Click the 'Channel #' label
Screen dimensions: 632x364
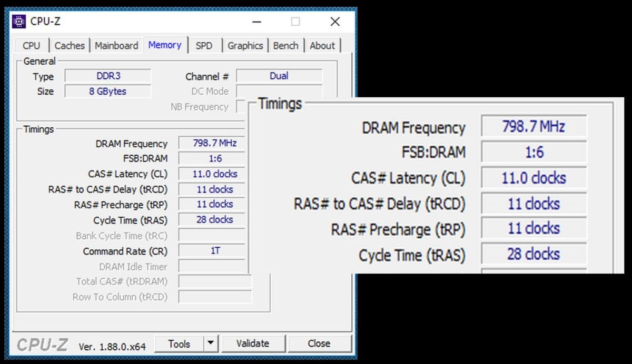click(x=207, y=76)
